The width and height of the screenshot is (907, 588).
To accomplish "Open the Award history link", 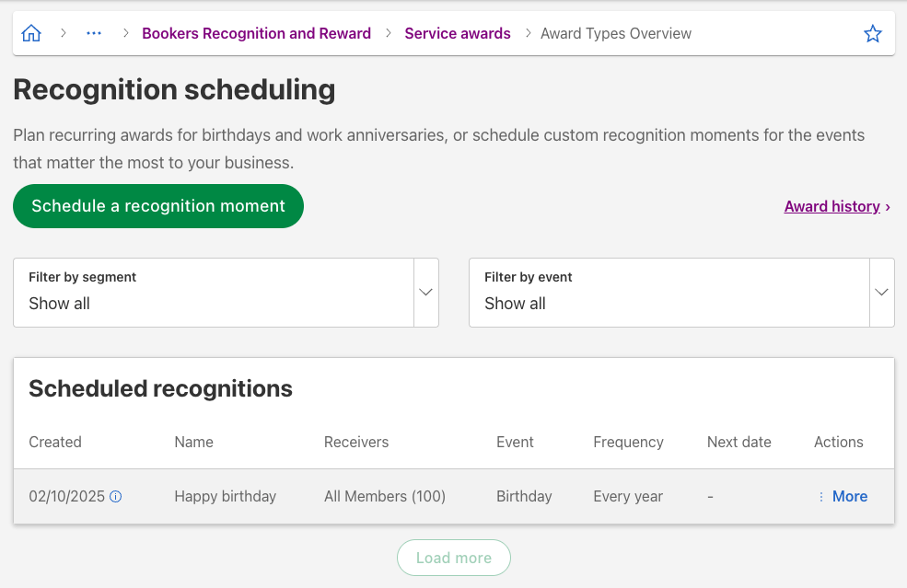I will tap(831, 206).
